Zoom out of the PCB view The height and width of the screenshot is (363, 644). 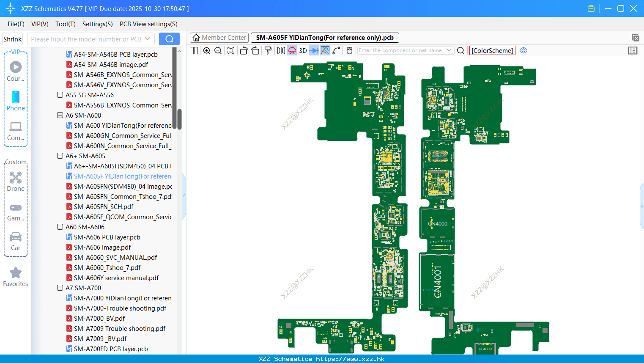[218, 50]
